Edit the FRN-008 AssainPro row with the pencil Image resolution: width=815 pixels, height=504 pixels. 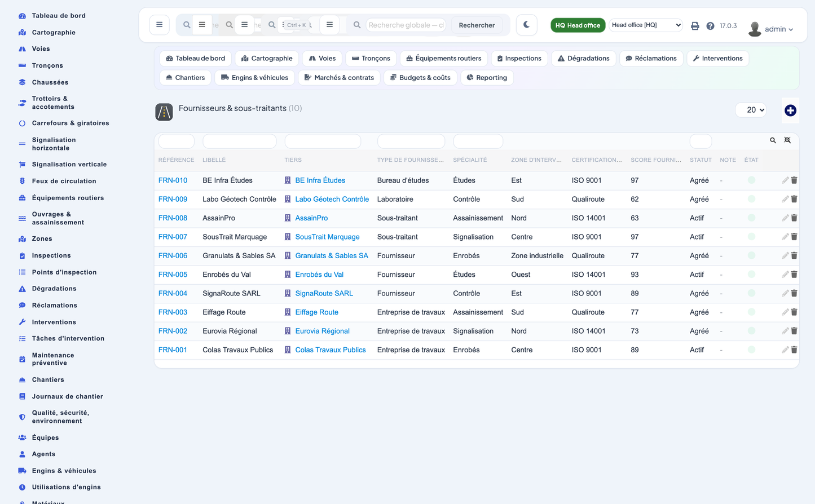[785, 218]
